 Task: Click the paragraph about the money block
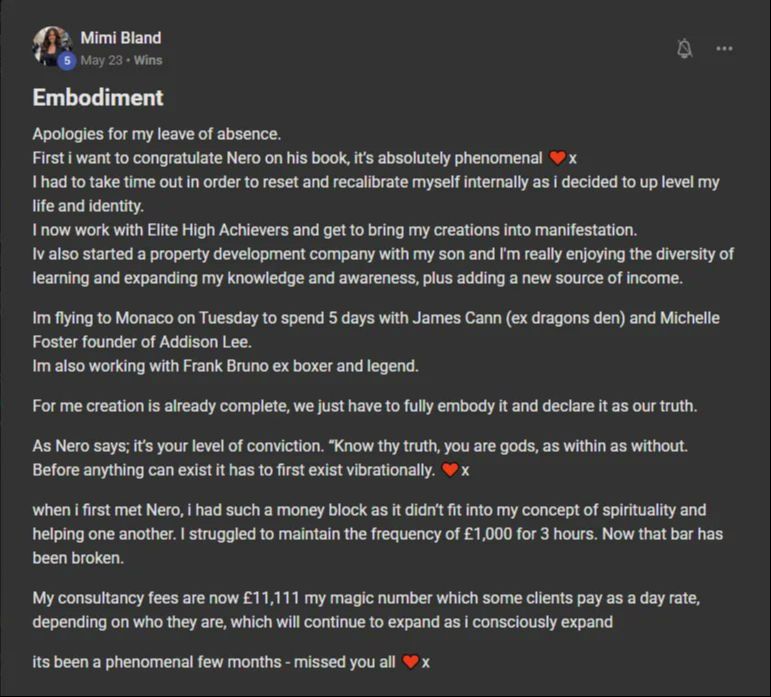point(378,534)
